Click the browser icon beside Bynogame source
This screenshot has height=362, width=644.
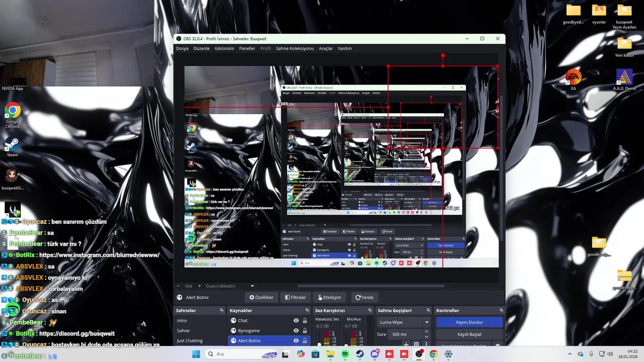click(233, 330)
